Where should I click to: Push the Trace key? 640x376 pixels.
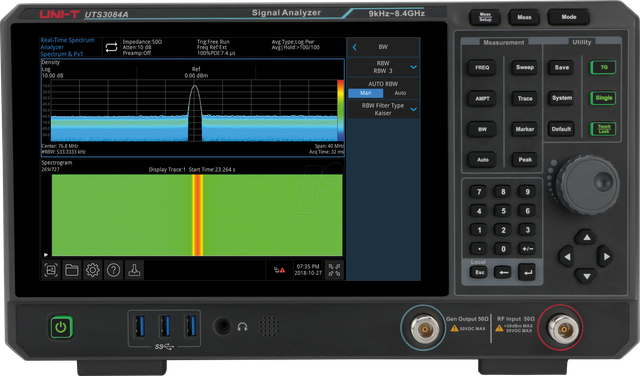525,98
